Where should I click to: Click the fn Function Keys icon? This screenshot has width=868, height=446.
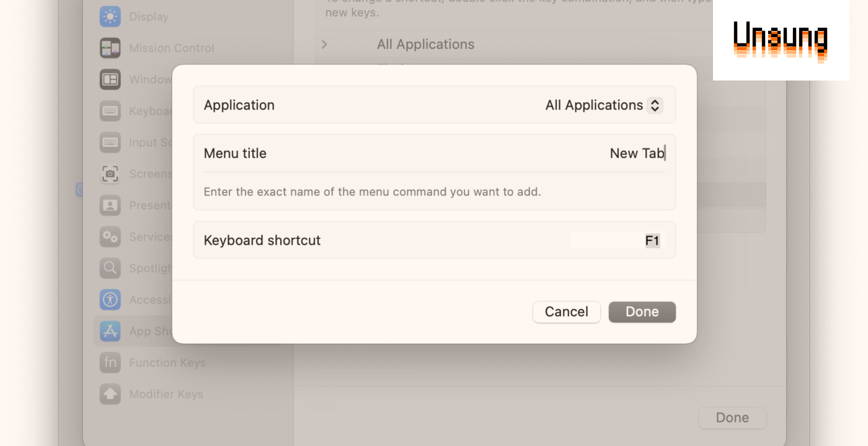point(110,362)
